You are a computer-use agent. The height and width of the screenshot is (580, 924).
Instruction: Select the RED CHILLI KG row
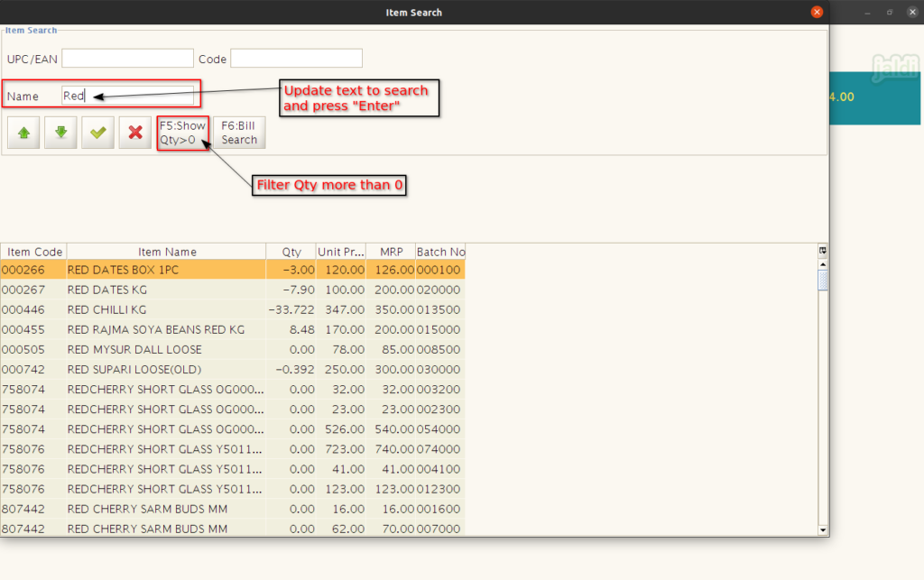233,309
